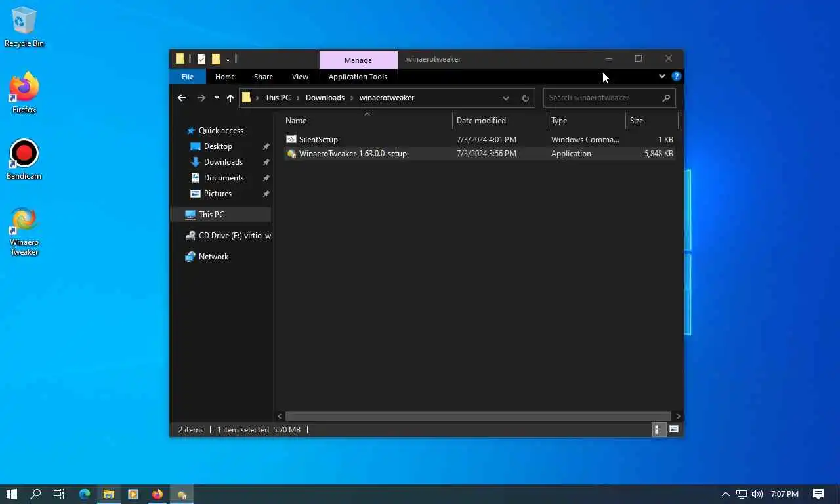Viewport: 840px width, 504px height.
Task: Open the Application Tools tab
Action: (x=358, y=77)
